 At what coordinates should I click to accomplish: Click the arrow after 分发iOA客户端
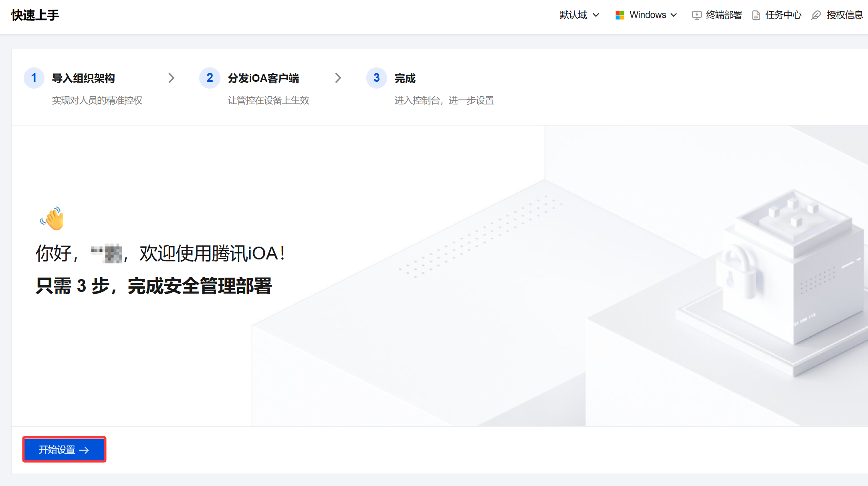click(x=338, y=78)
